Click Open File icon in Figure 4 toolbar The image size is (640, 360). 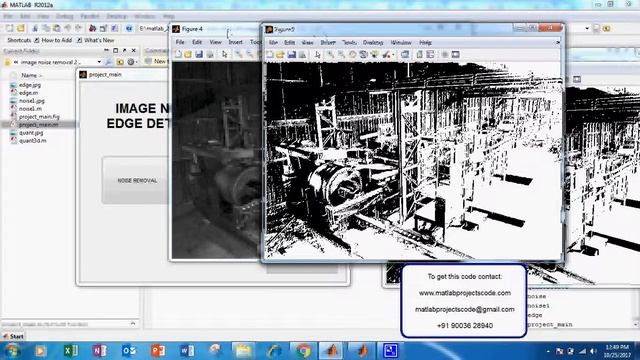[x=188, y=54]
